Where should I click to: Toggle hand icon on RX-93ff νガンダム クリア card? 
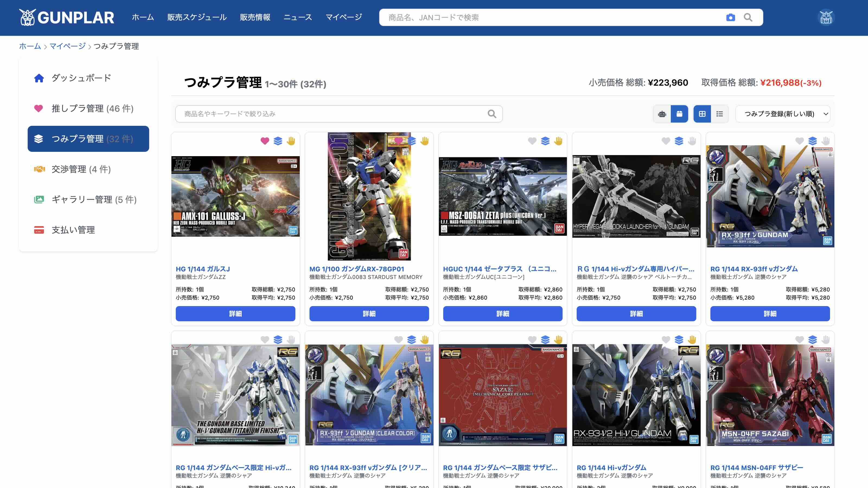tap(425, 339)
